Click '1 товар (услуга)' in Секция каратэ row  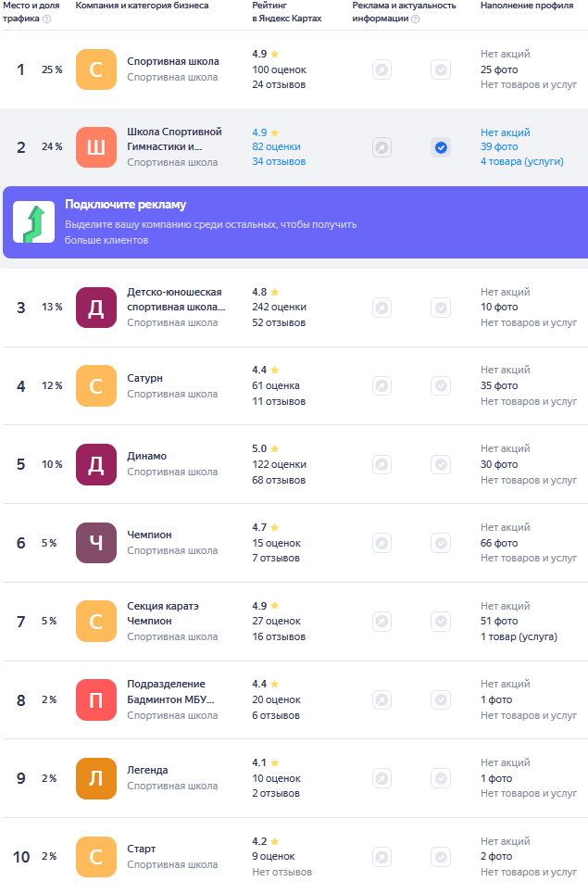click(519, 636)
